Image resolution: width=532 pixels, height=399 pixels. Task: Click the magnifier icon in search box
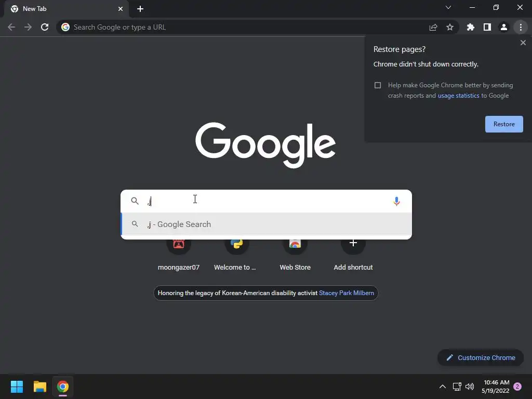point(135,201)
